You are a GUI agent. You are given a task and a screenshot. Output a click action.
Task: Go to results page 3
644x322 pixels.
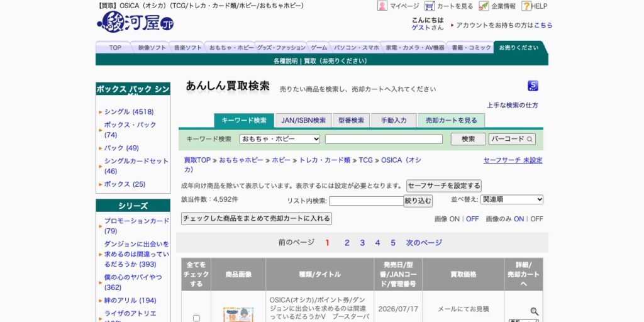click(x=362, y=243)
